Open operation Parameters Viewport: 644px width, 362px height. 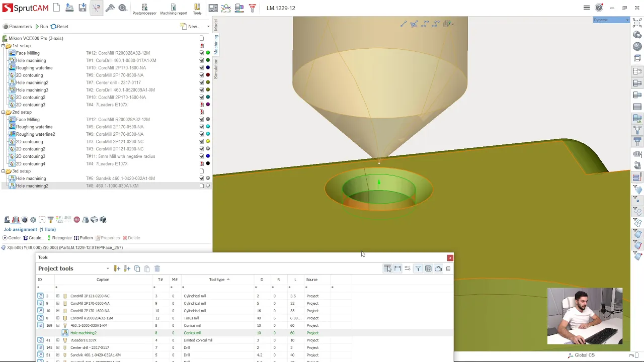click(18, 27)
